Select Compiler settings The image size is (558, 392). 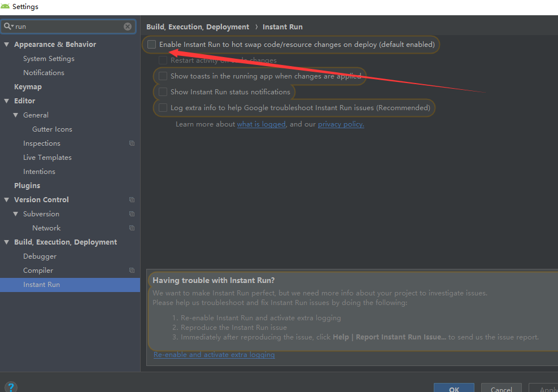tap(38, 270)
